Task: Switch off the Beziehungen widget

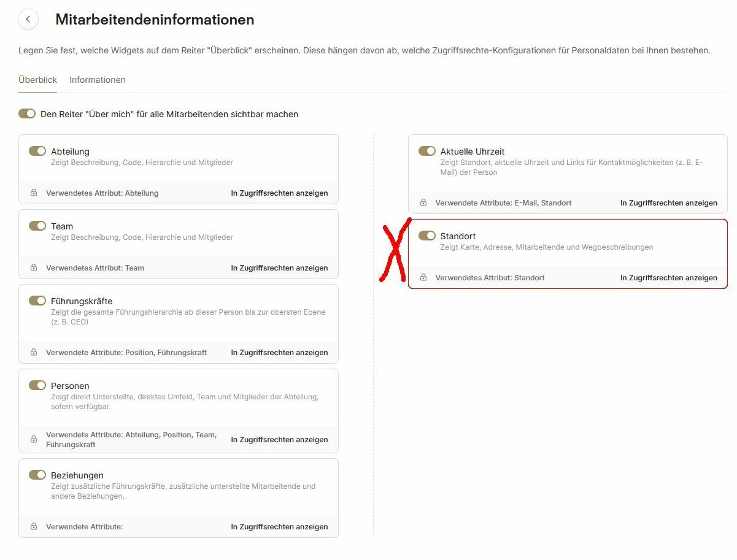Action: [37, 475]
